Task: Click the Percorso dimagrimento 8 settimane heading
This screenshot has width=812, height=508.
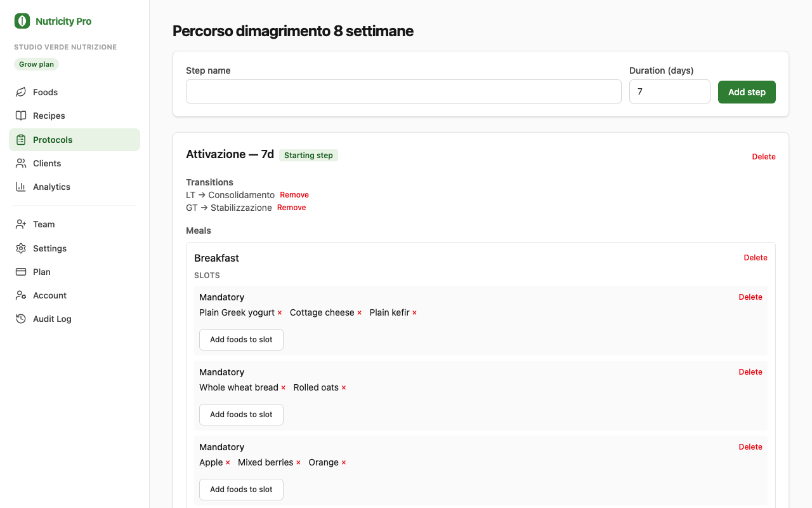Action: [293, 30]
